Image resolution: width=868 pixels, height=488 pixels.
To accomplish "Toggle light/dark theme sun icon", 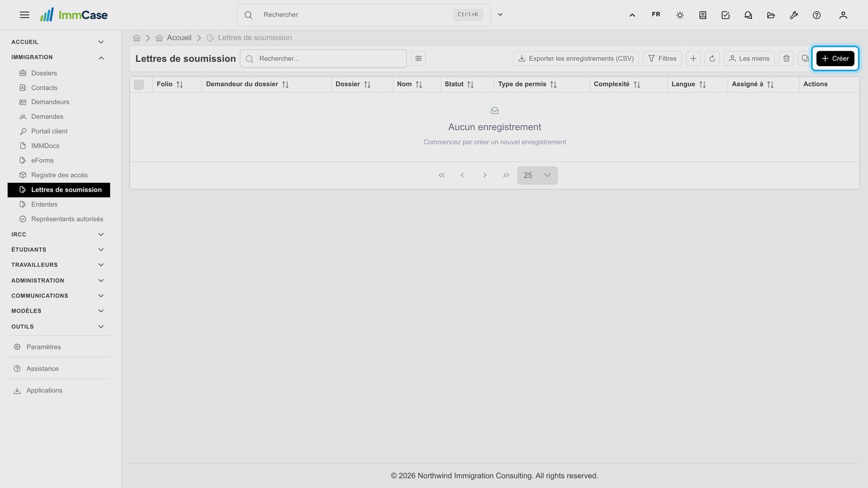I will pos(680,15).
